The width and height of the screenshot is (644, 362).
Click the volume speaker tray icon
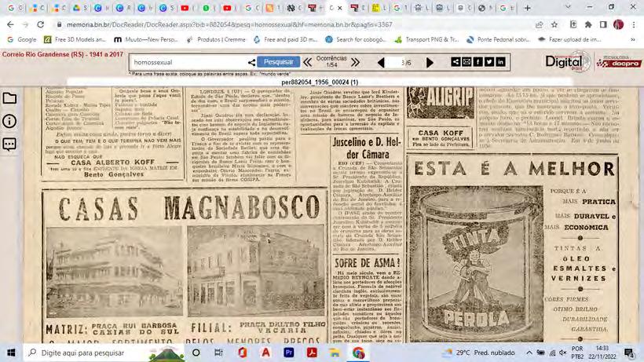tap(562, 353)
